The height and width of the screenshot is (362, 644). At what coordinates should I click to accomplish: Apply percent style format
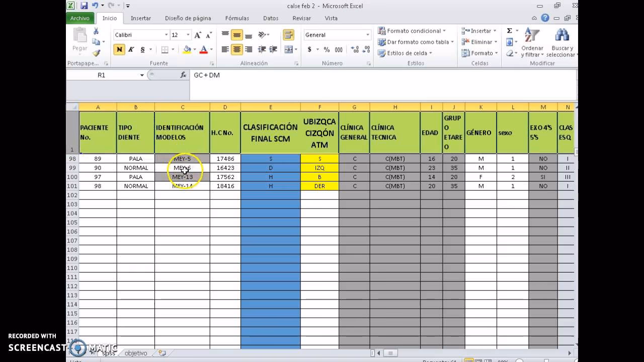[327, 49]
